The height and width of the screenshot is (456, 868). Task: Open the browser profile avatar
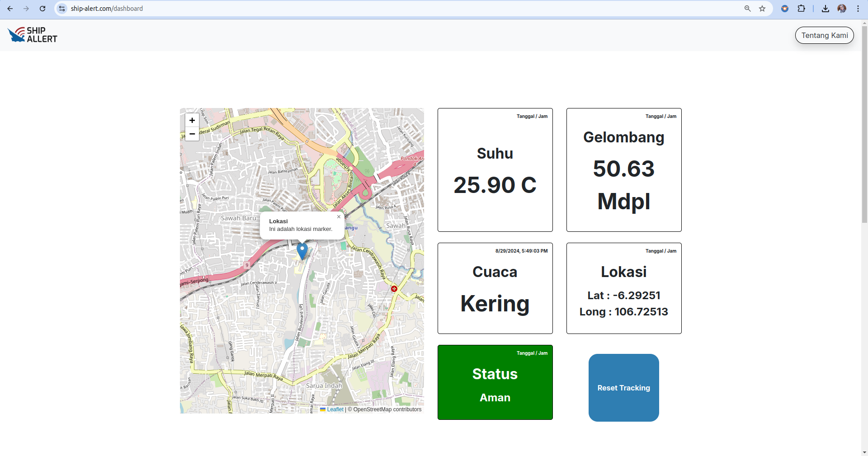(x=842, y=9)
